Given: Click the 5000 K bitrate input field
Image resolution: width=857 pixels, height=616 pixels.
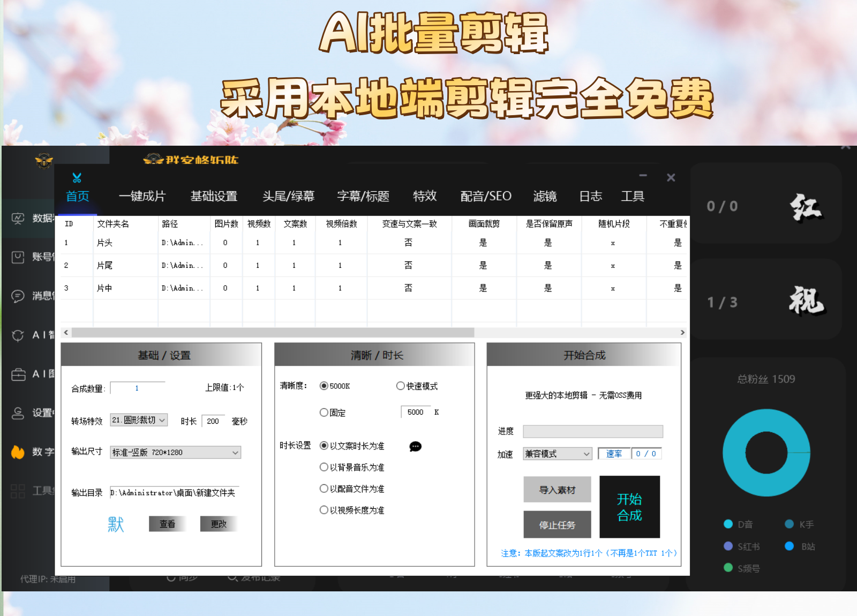Looking at the screenshot, I should (x=416, y=412).
